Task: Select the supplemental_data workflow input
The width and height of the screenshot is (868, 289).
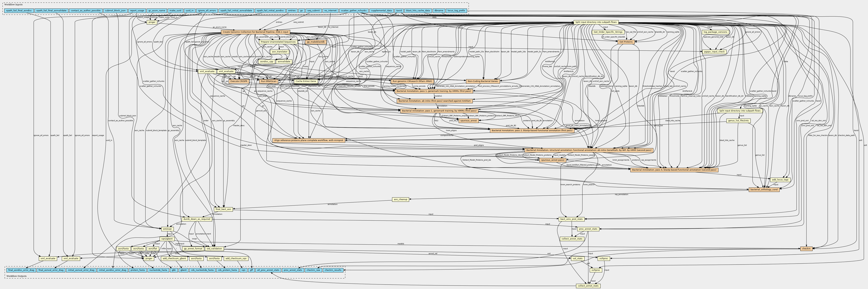Action: coord(381,11)
